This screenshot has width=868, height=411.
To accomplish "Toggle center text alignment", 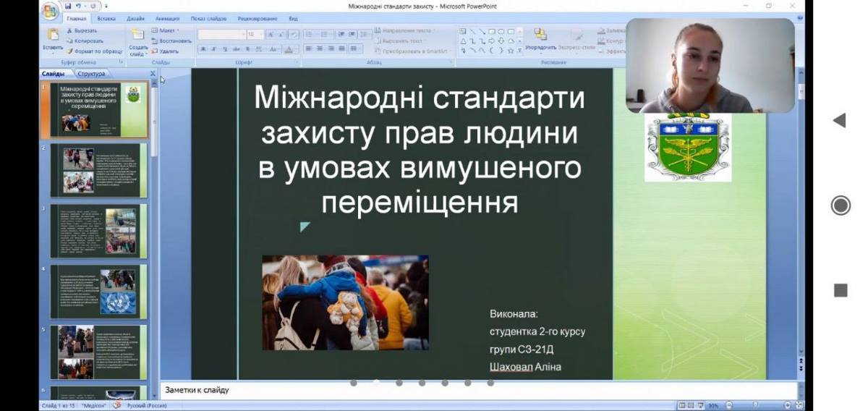I will pyautogui.click(x=320, y=49).
